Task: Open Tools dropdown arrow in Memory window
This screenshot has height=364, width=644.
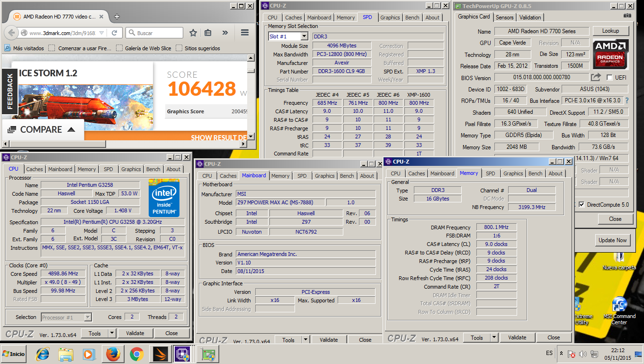Action: pos(494,337)
